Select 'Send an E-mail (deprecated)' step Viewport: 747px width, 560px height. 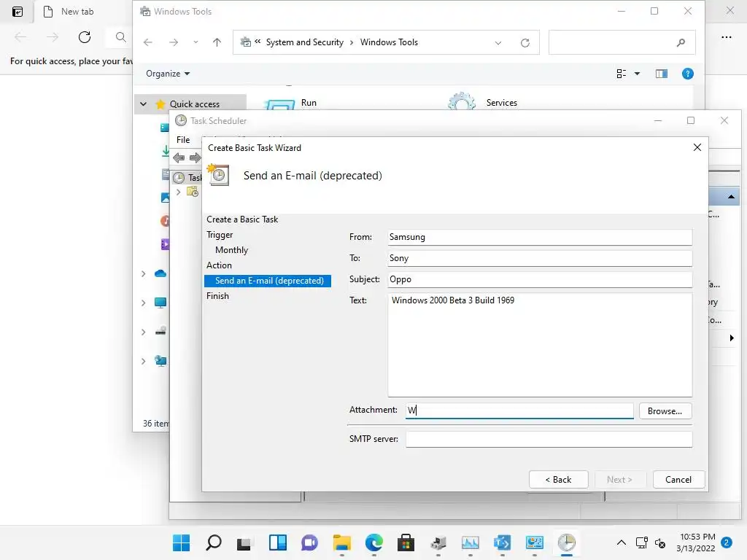[268, 281]
